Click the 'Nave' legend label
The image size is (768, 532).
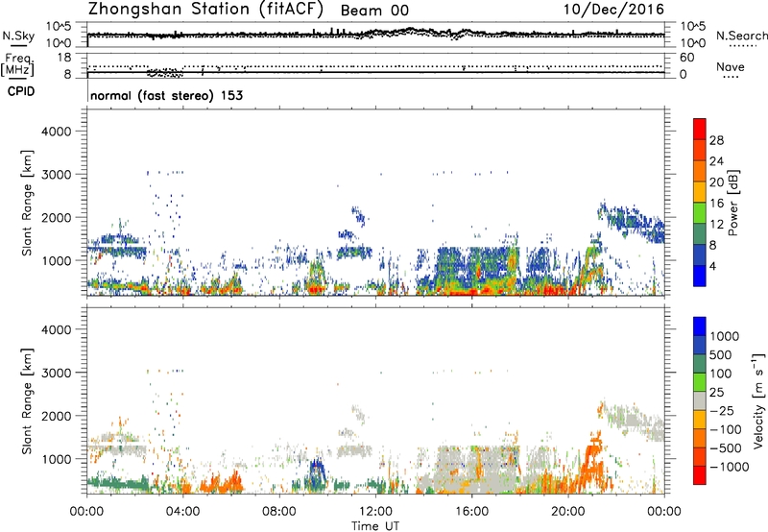pyautogui.click(x=730, y=66)
